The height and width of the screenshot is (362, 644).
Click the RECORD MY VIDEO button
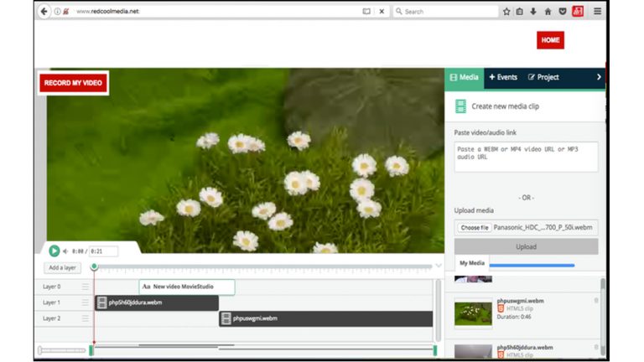pos(73,83)
